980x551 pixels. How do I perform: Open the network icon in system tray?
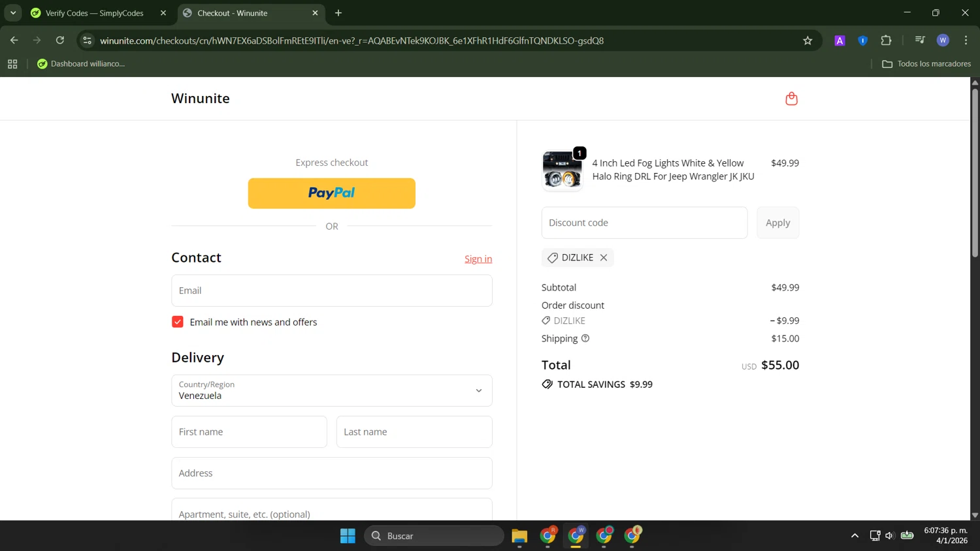tap(875, 536)
